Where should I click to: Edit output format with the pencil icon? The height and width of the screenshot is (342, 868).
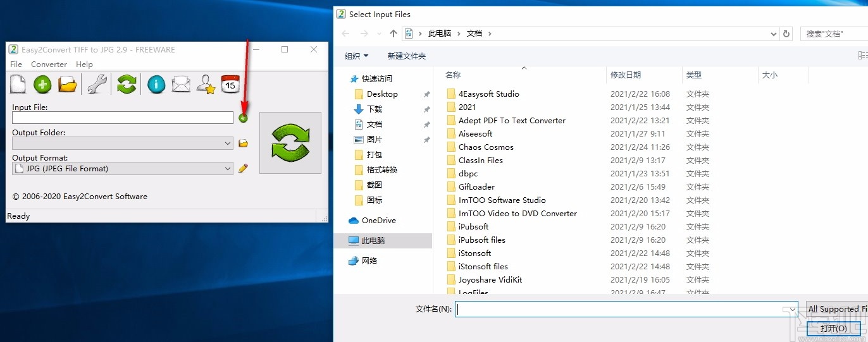(x=243, y=169)
